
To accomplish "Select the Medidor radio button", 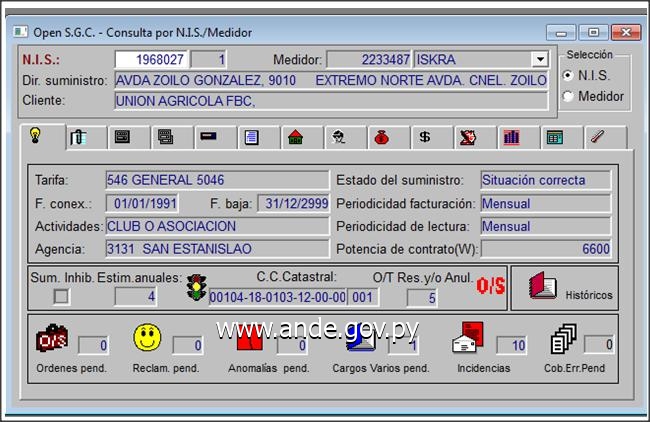I will coord(569,96).
